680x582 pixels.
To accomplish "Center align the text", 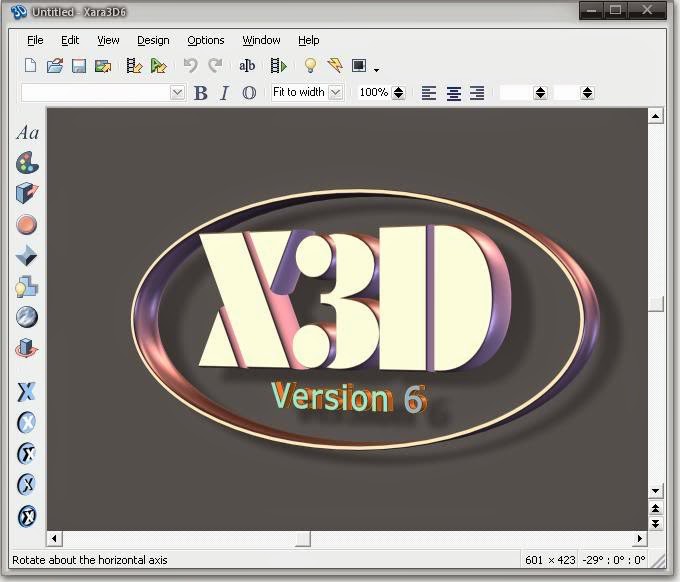I will click(454, 93).
